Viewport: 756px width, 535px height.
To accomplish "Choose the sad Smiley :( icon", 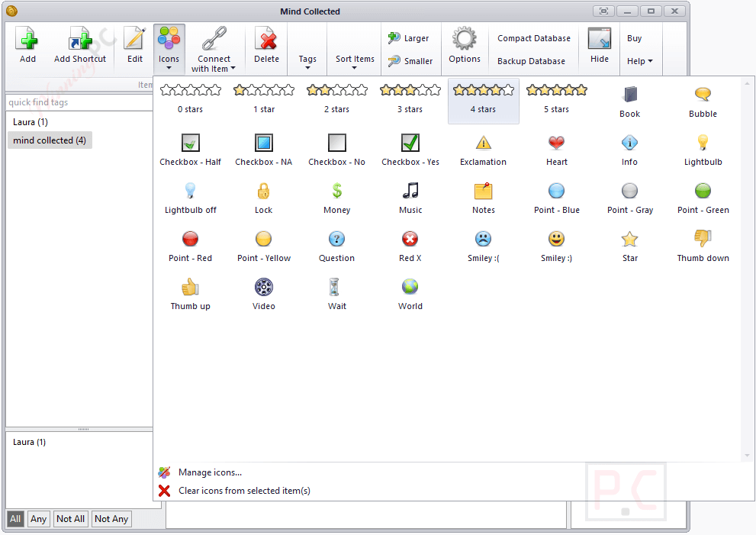I will coord(484,246).
